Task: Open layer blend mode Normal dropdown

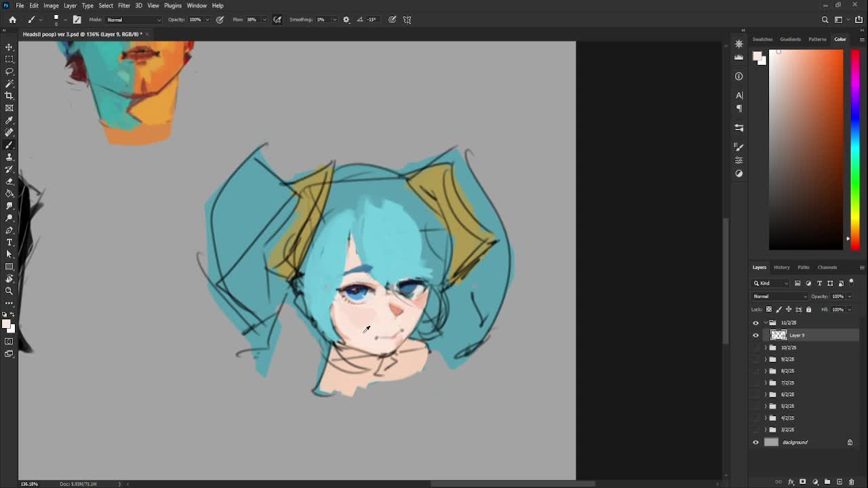Action: [781, 296]
